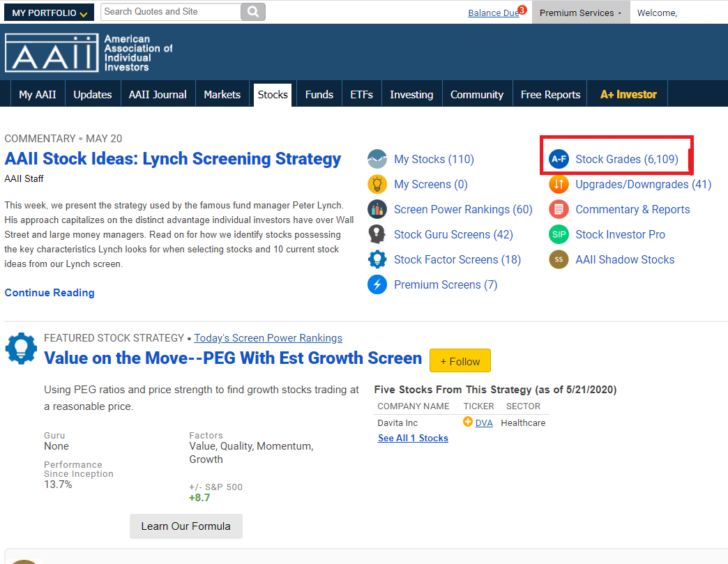This screenshot has height=564, width=728.
Task: Click the search magnifier button
Action: point(253,12)
